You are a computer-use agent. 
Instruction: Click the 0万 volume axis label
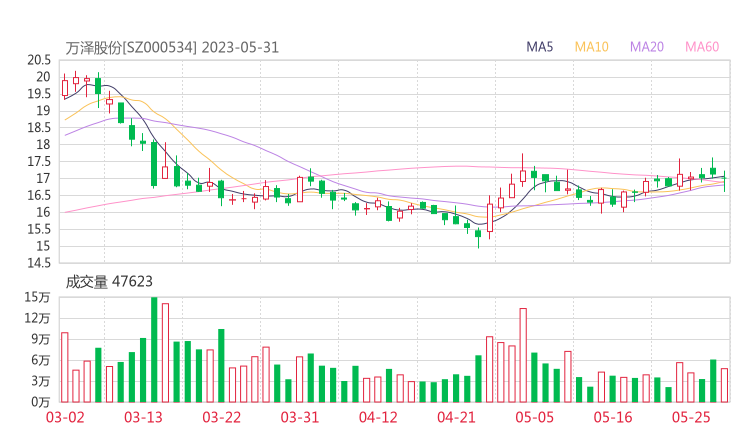tap(41, 402)
